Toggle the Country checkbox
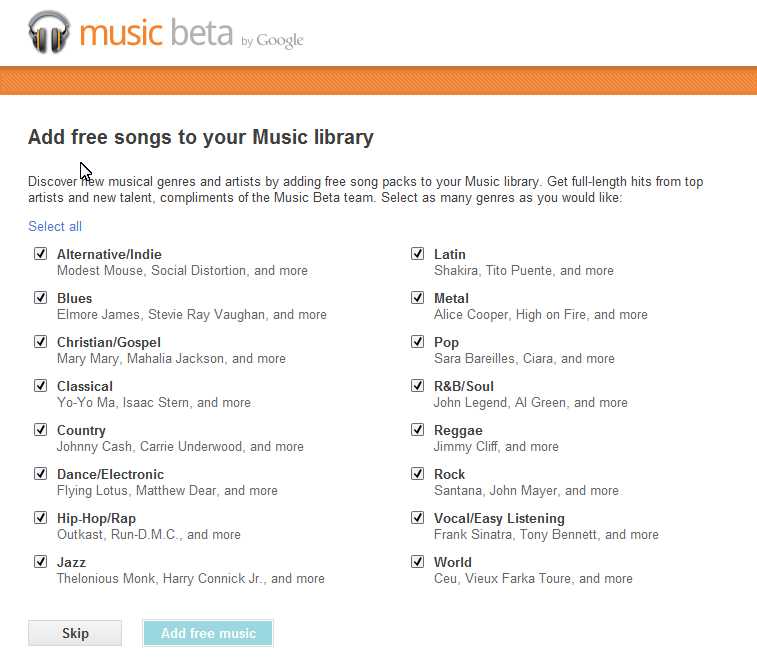This screenshot has width=757, height=661. 41,430
